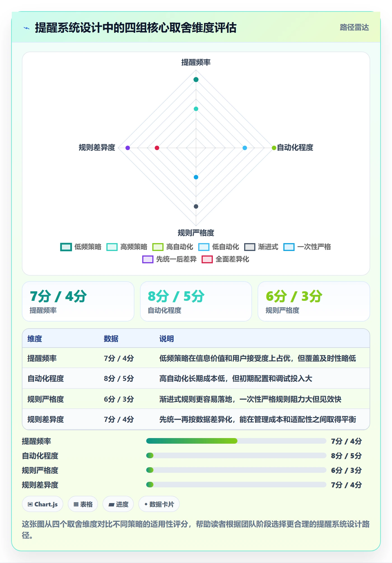Select the green point next to the 自动化程度 axis label
This screenshot has width=392, height=563.
pos(274,148)
